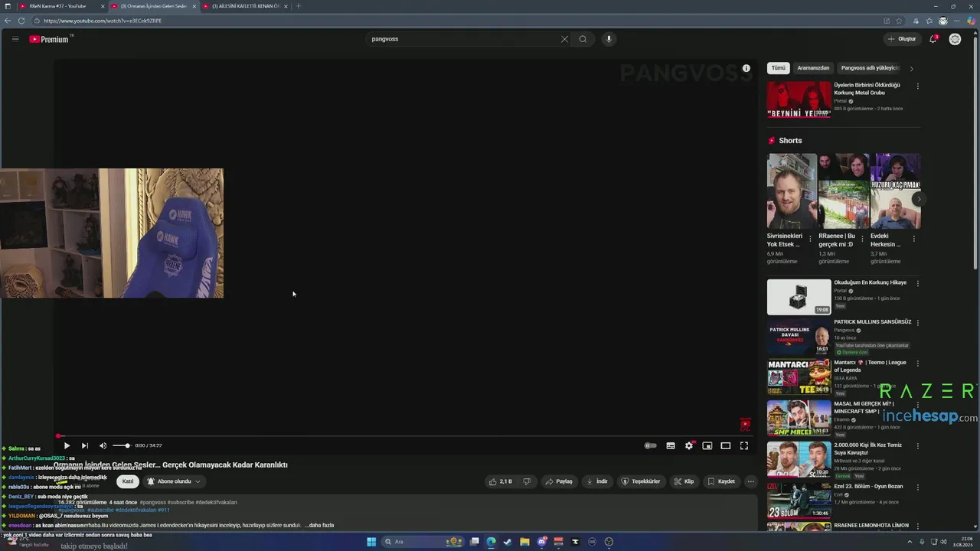Share the video with Paylaş

click(x=559, y=481)
